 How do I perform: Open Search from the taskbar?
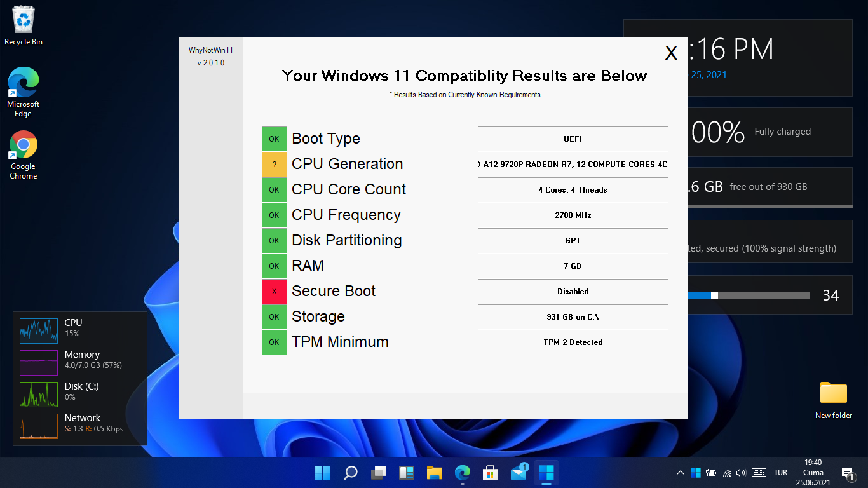click(x=351, y=473)
